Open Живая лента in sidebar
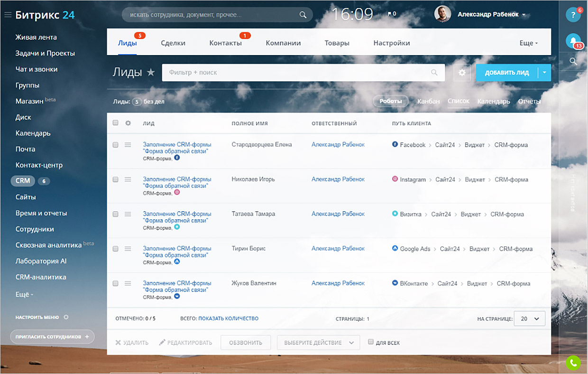The width and height of the screenshot is (588, 374). click(x=36, y=37)
